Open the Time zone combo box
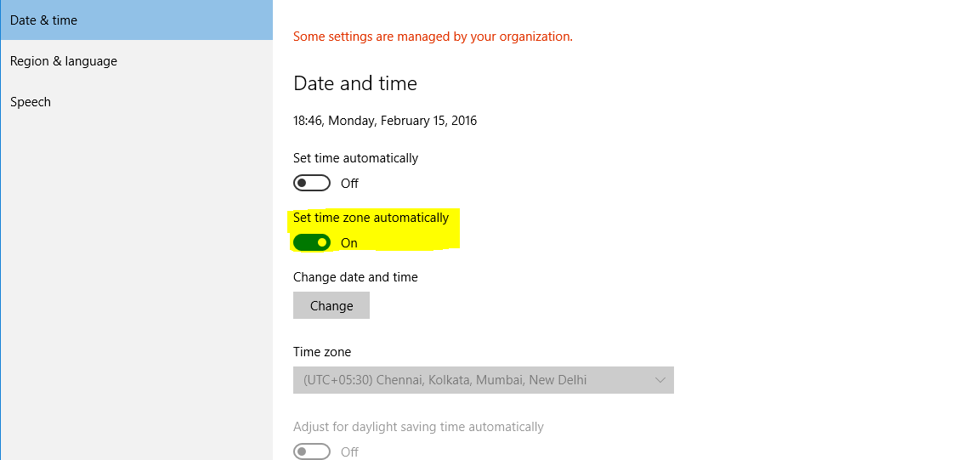The image size is (980, 460). [483, 380]
